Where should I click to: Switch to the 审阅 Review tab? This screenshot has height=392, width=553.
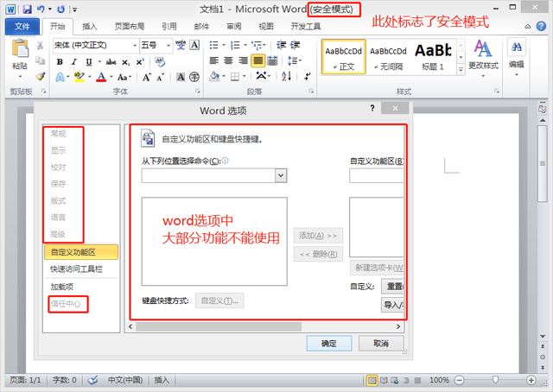click(x=234, y=27)
